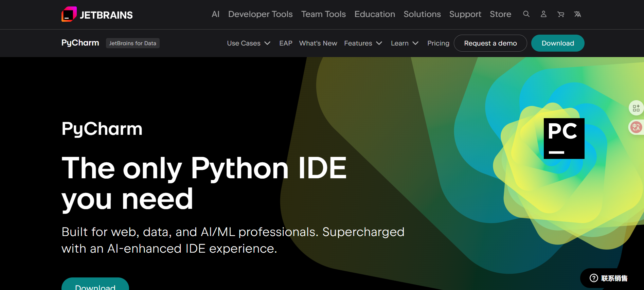Viewport: 644px width, 290px height.
Task: Open the shopping cart icon
Action: (x=561, y=14)
